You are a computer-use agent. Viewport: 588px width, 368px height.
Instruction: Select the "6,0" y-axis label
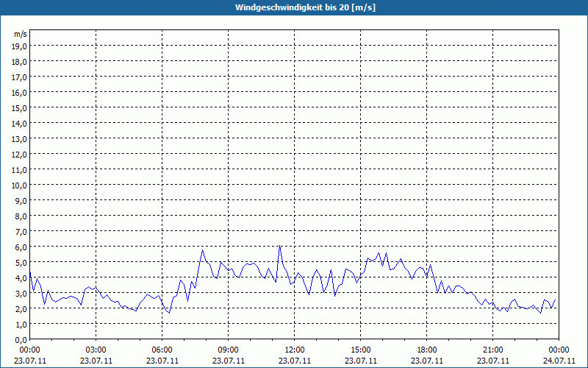pos(21,247)
